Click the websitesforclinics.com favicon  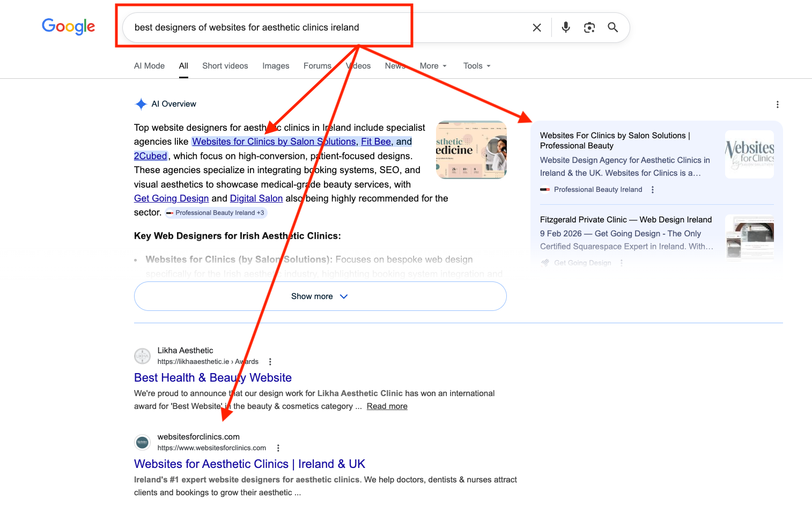[x=142, y=442]
